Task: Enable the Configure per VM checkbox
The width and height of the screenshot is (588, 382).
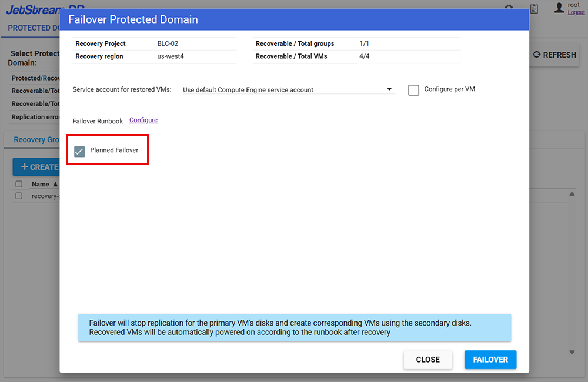Action: (413, 90)
